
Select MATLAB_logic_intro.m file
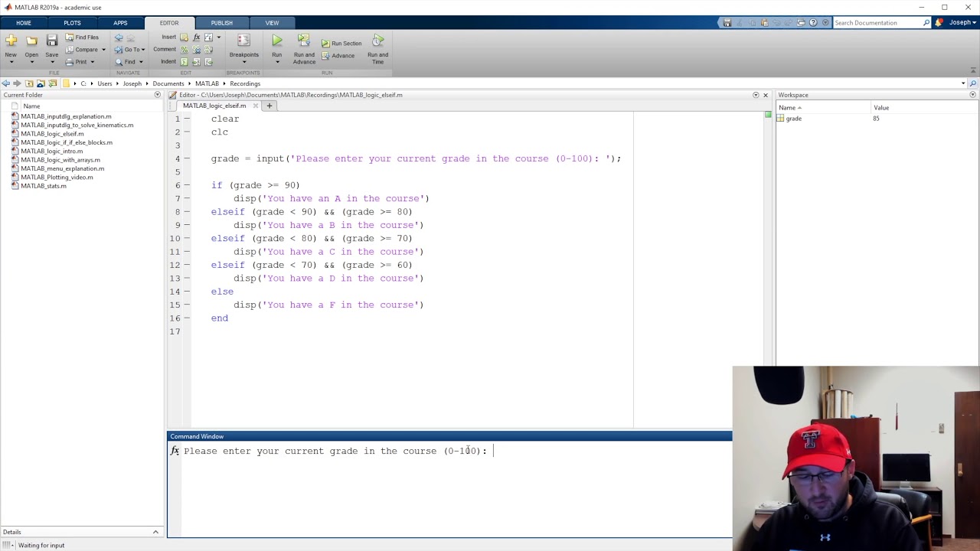point(51,152)
